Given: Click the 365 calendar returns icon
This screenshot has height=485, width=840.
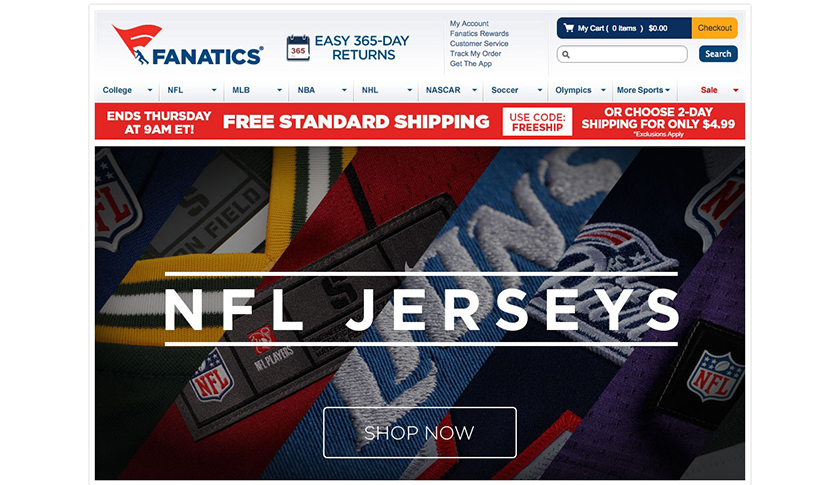Looking at the screenshot, I should (298, 48).
